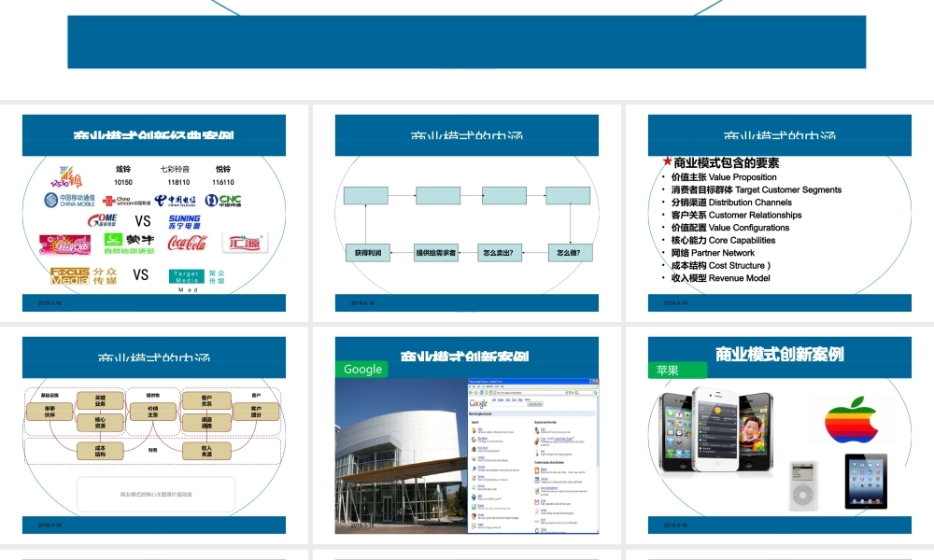Click the 价值主张 Value Proposition bullet
The image size is (934, 560).
[724, 176]
